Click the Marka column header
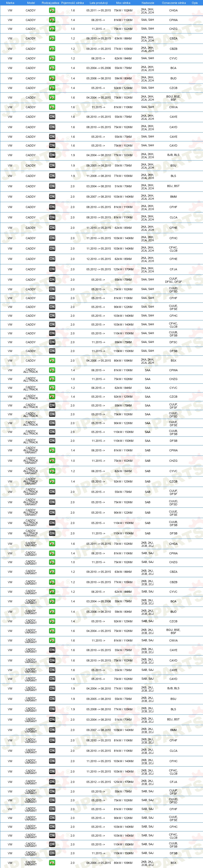The height and width of the screenshot is (868, 203). point(10,3)
